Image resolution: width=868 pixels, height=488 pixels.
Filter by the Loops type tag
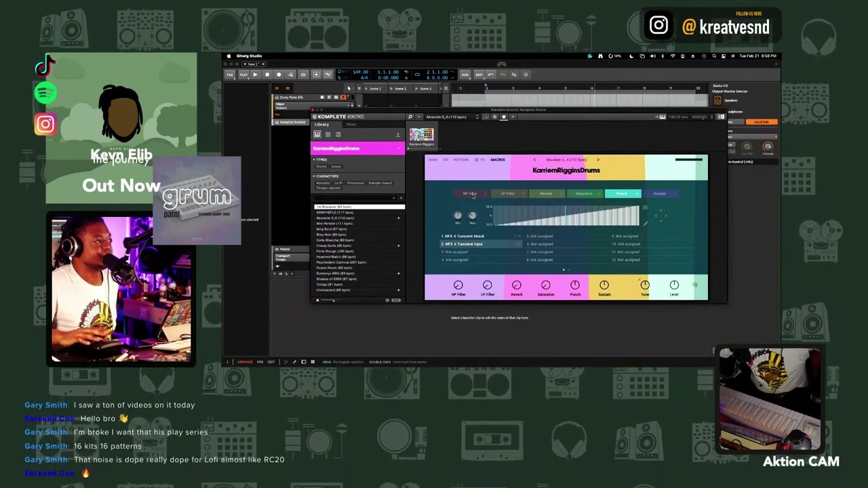[x=336, y=166]
